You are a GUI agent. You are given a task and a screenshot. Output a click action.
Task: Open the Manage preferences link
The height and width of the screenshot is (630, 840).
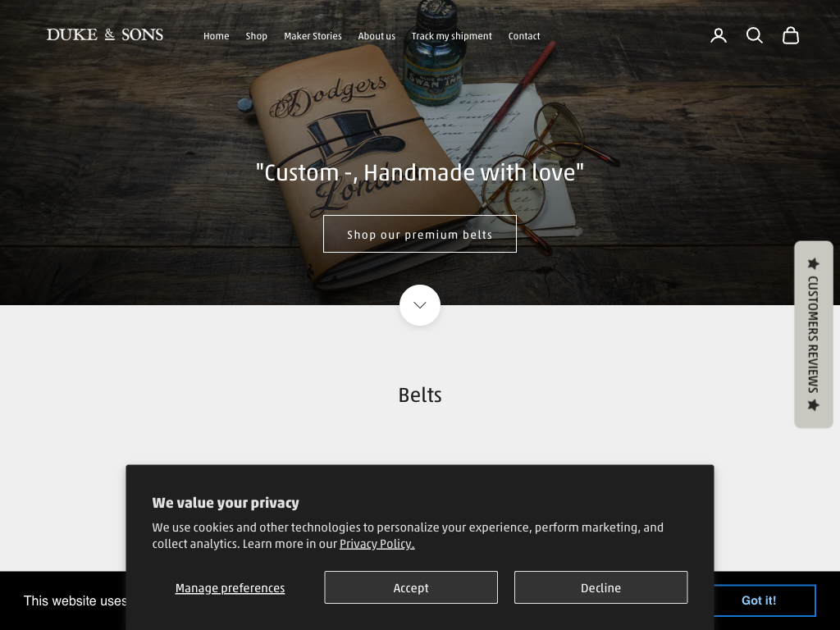point(230,588)
